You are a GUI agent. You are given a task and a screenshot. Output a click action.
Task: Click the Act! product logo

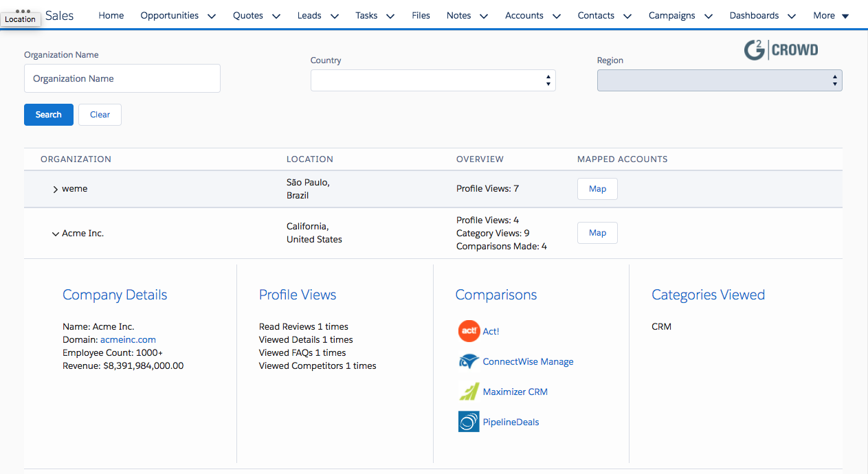click(469, 331)
